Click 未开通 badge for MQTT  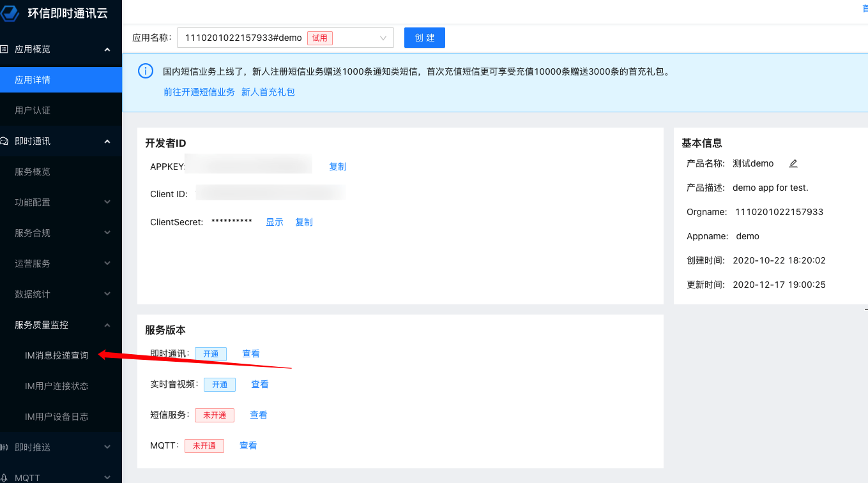204,445
